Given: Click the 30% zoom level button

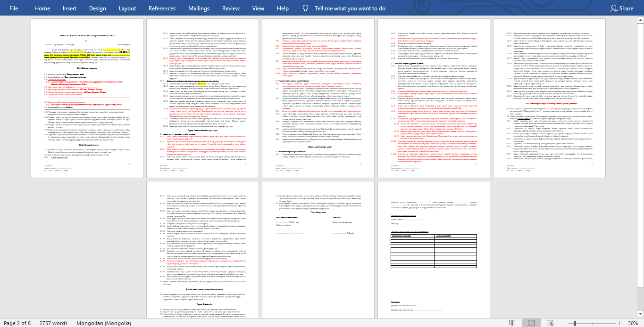Looking at the screenshot, I should point(633,323).
